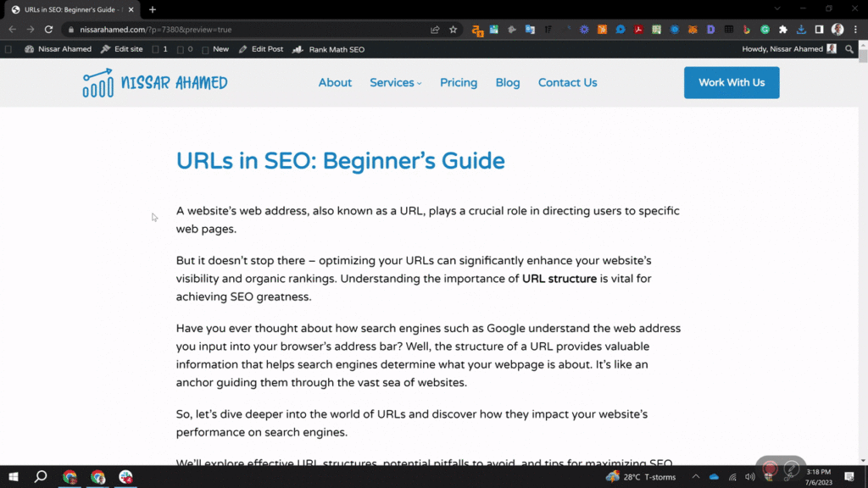Click New in the WordPress admin bar
This screenshot has width=868, height=488.
pyautogui.click(x=217, y=48)
